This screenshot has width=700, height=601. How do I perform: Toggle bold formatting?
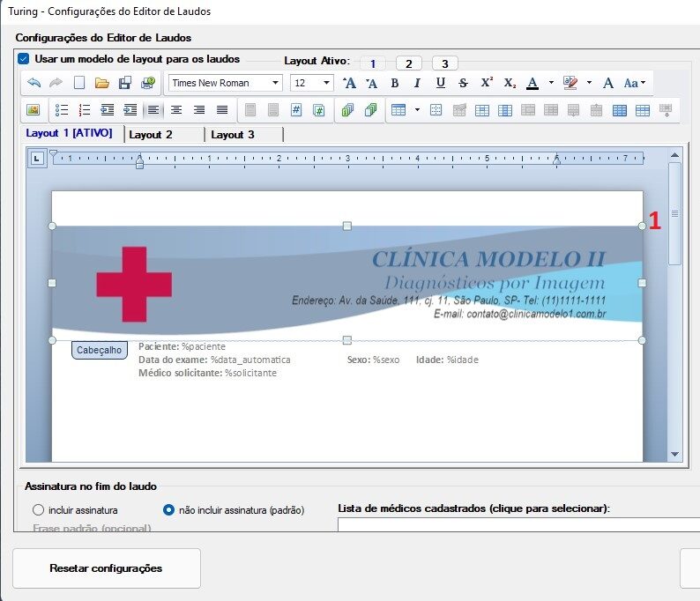click(x=394, y=83)
